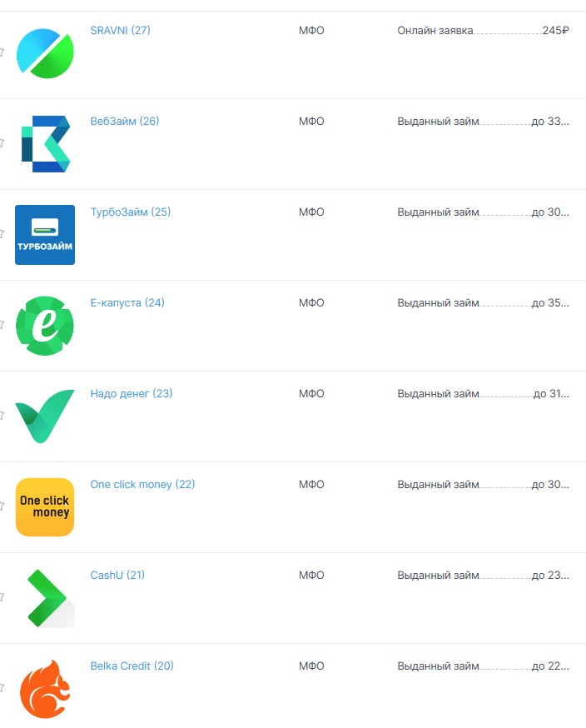
Task: Click 'Выданный займ' in Е-капуста row
Action: click(438, 302)
